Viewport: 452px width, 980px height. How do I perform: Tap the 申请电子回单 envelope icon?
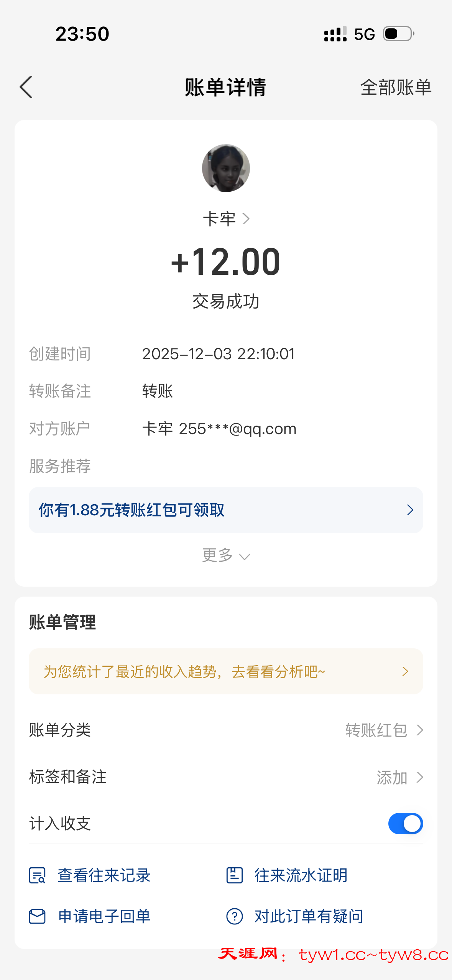click(37, 916)
